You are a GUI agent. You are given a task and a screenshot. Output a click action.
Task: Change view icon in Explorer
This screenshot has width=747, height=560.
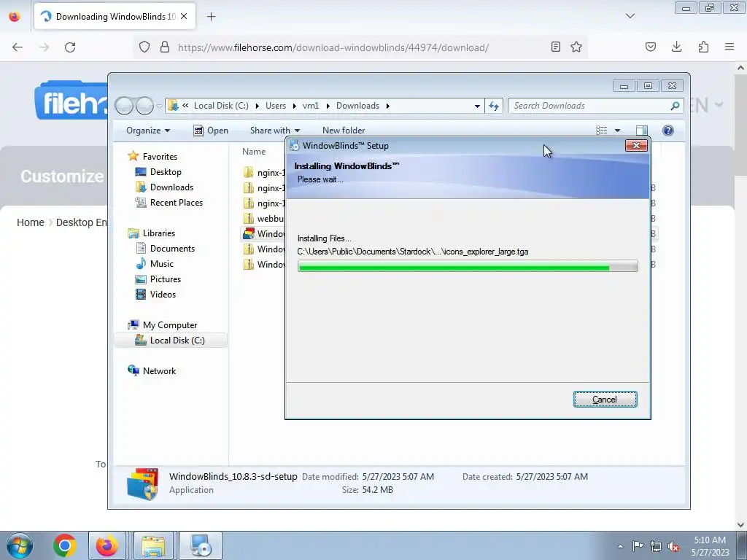coord(602,131)
